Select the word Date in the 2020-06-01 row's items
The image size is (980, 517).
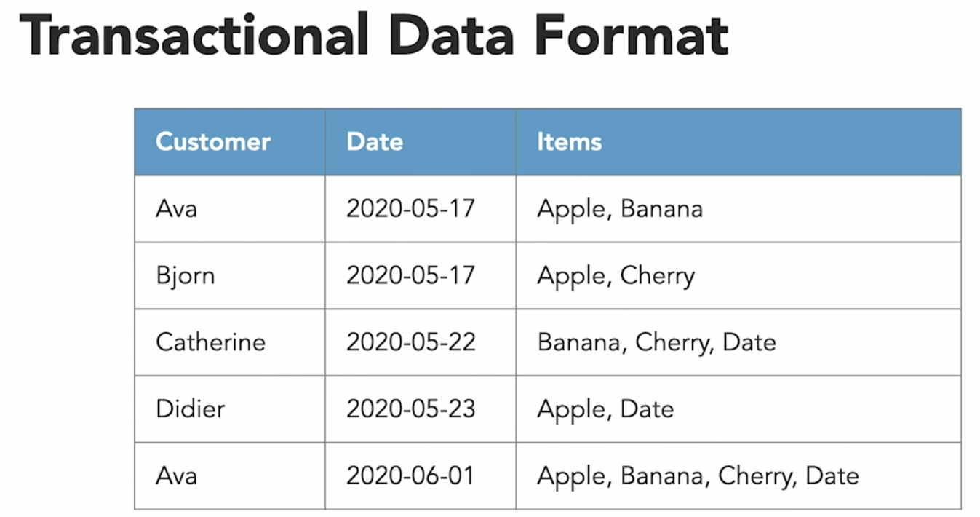[x=832, y=476]
